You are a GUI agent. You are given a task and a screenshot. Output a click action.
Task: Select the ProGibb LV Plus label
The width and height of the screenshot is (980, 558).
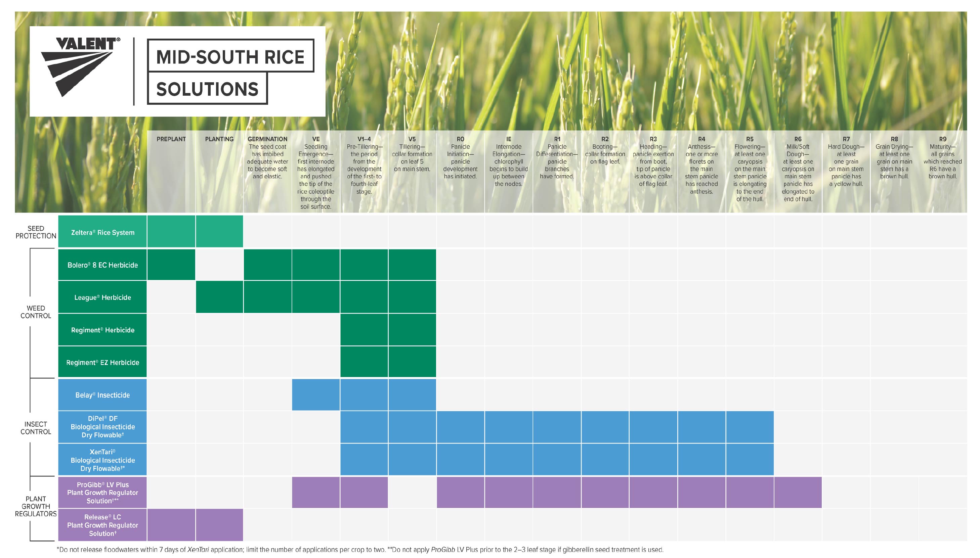[102, 493]
